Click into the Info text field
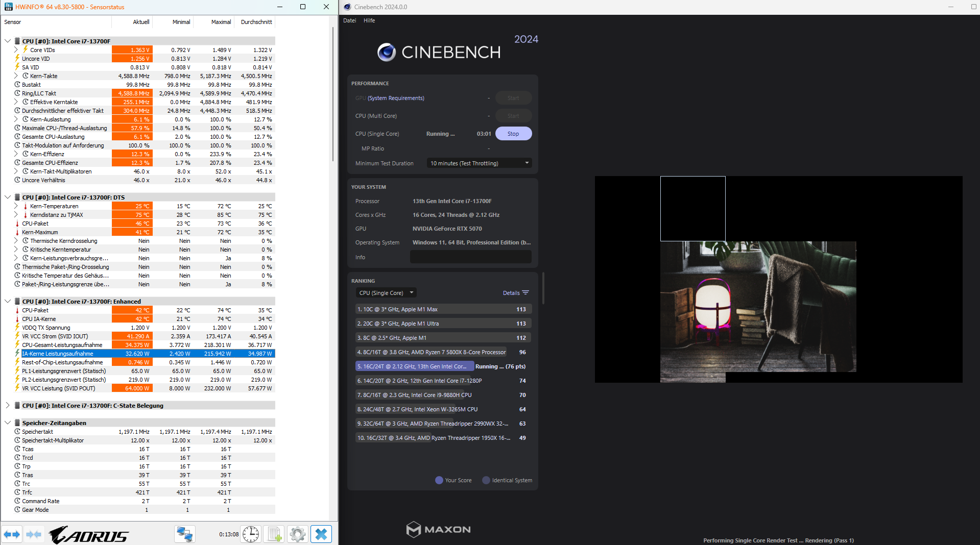This screenshot has width=980, height=545. [471, 257]
